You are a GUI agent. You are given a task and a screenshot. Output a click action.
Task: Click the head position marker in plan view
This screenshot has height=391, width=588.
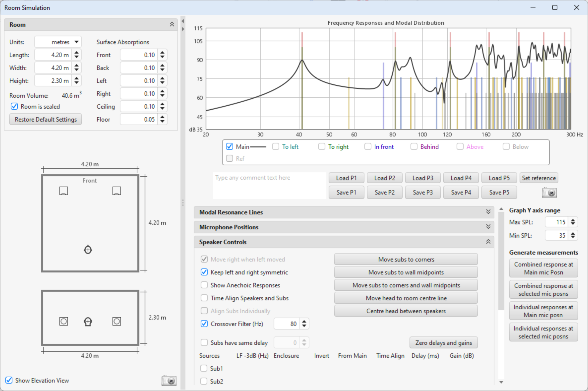(88, 250)
